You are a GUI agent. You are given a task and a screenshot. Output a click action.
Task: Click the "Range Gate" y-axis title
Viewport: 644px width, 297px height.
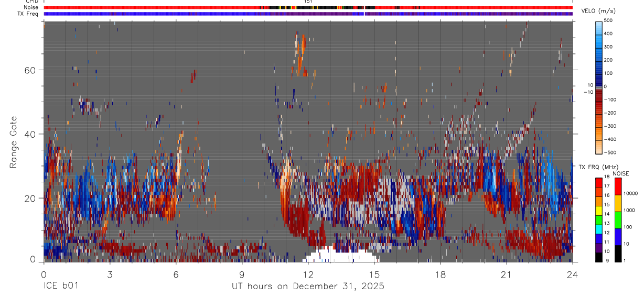15,141
